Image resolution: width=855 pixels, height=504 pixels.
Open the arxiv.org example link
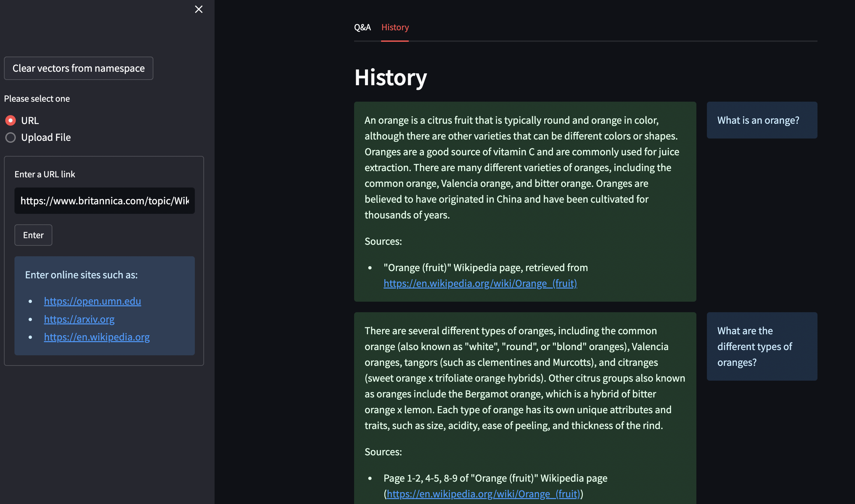[x=79, y=319]
